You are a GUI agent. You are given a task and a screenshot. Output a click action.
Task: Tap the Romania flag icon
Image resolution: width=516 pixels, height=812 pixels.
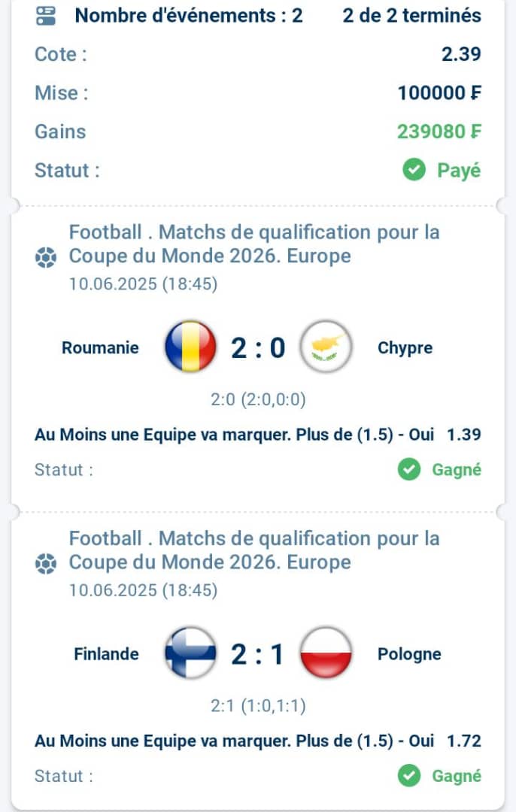190,347
